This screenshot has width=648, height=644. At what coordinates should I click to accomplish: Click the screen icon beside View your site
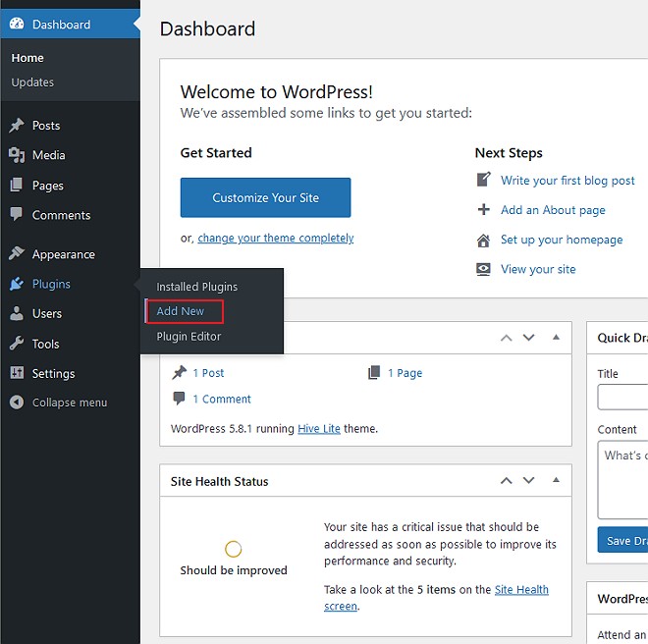pos(483,269)
